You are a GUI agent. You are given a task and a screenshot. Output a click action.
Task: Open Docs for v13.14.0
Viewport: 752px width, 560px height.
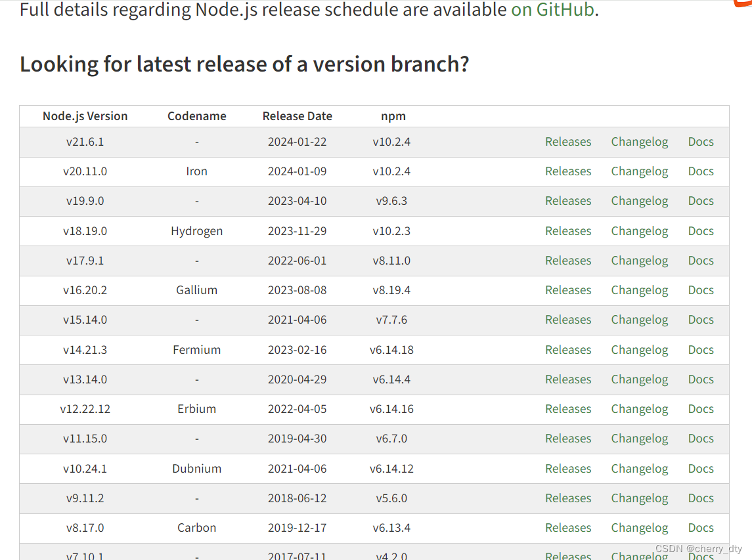pos(701,379)
